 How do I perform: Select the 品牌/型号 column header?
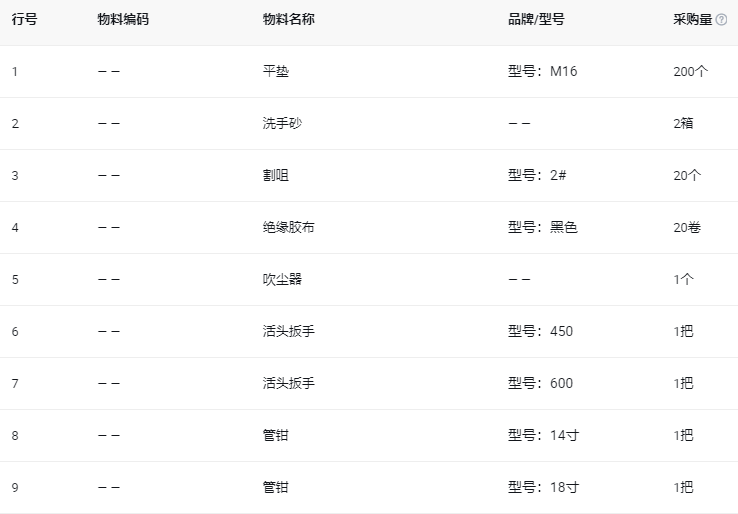pyautogui.click(x=536, y=20)
